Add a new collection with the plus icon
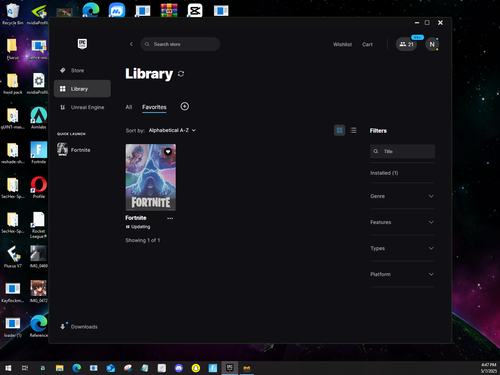 click(185, 106)
